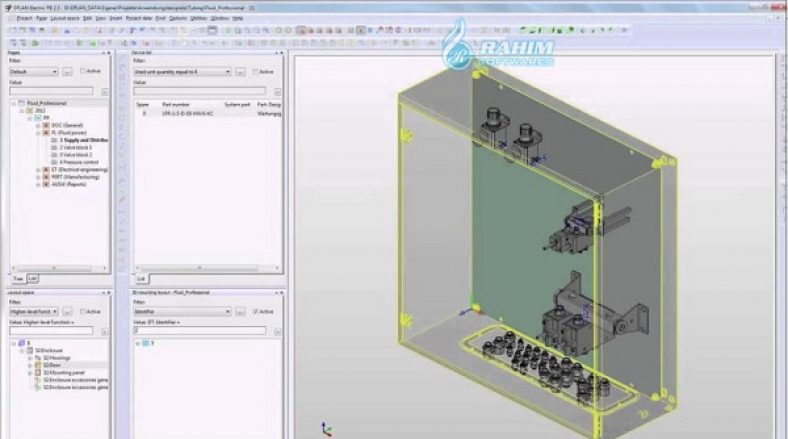Open value list arrow beside Device list Value
Screen dimensions: 788x439
(277, 91)
